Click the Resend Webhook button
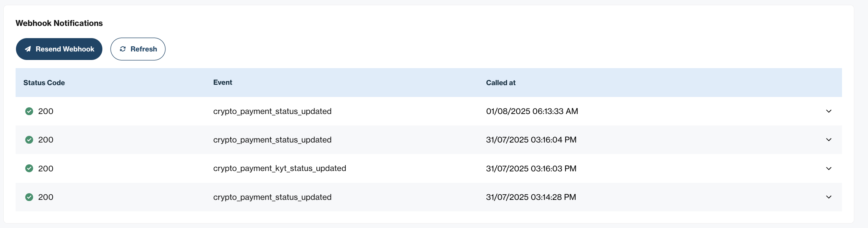Image resolution: width=868 pixels, height=228 pixels. tap(59, 49)
